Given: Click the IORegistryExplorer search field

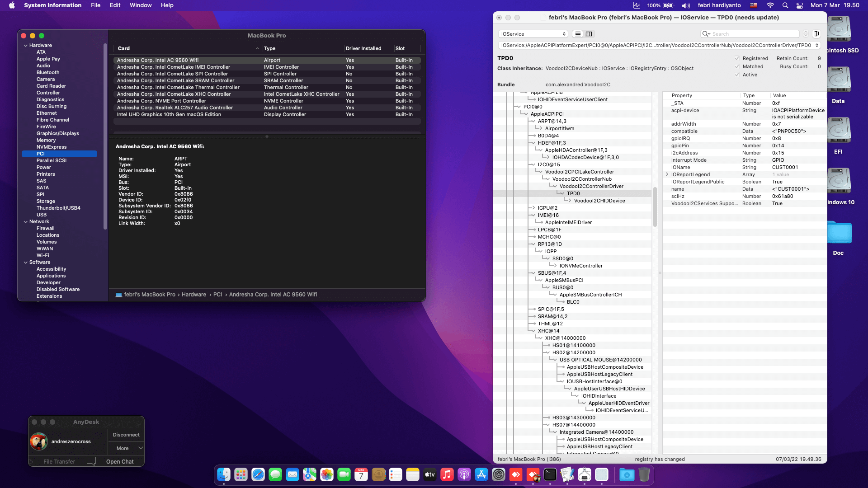Looking at the screenshot, I should 750,34.
